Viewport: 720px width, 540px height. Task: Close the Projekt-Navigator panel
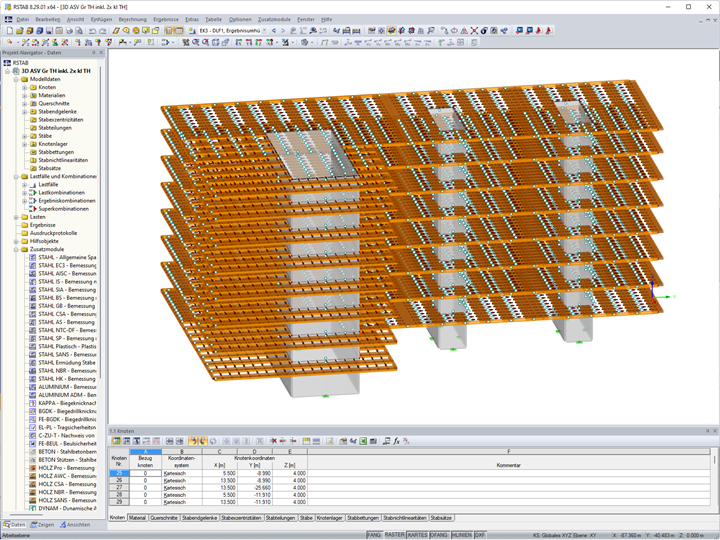coord(101,52)
